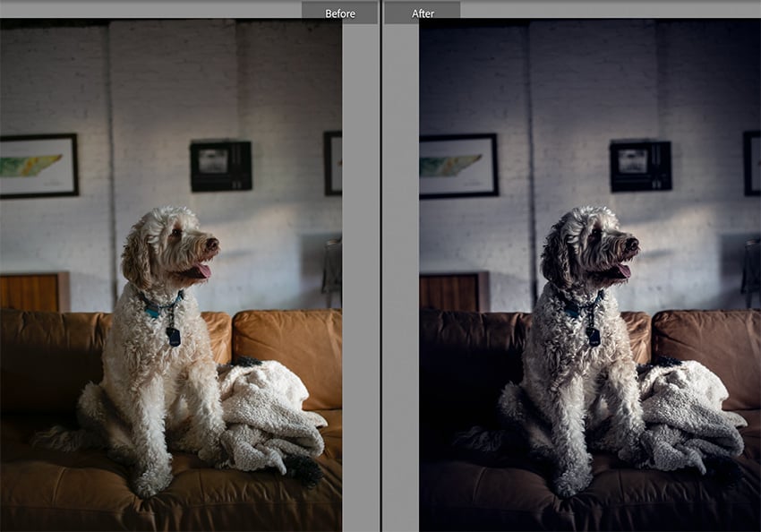The height and width of the screenshot is (532, 761).
Task: Click the right couch cushion in Before photo
Action: pyautogui.click(x=287, y=356)
